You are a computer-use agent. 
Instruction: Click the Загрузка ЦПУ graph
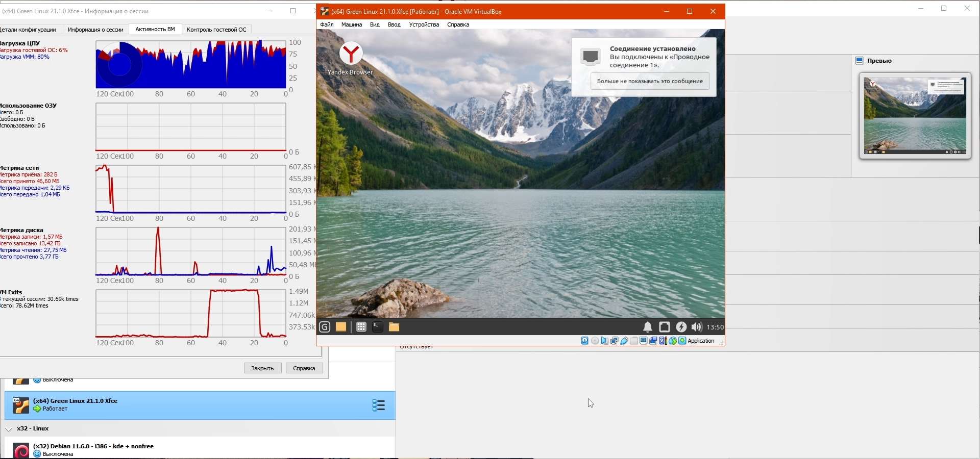click(191, 65)
